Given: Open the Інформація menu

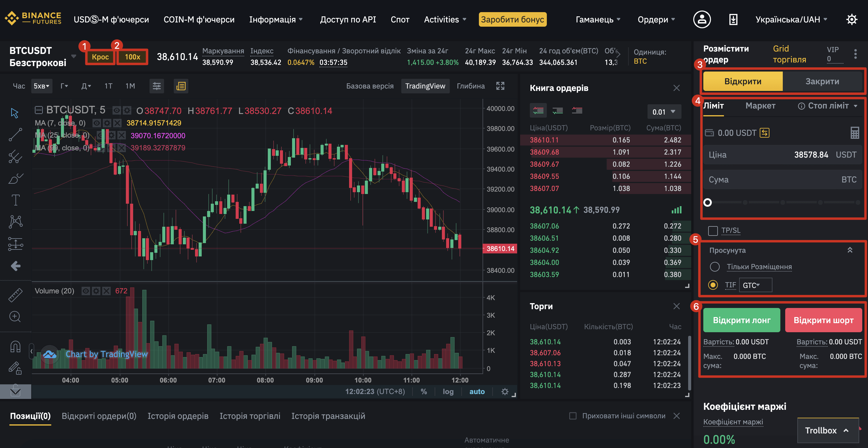Looking at the screenshot, I should point(276,19).
